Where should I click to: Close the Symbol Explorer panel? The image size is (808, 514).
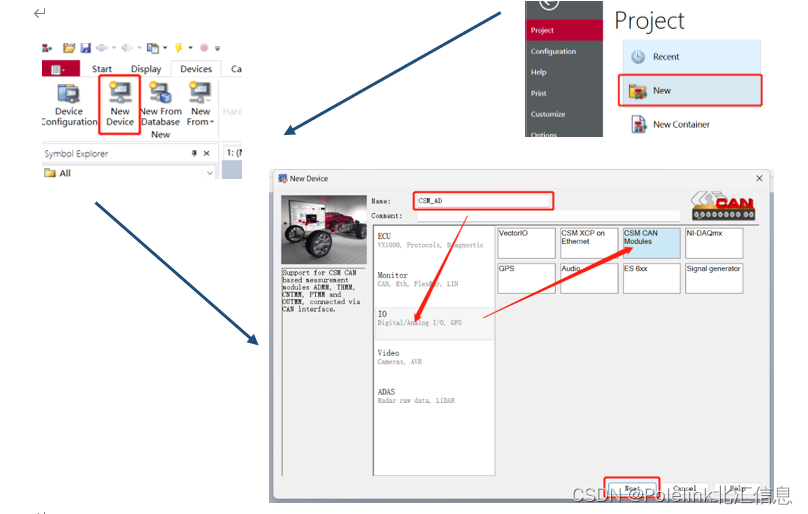tap(206, 153)
